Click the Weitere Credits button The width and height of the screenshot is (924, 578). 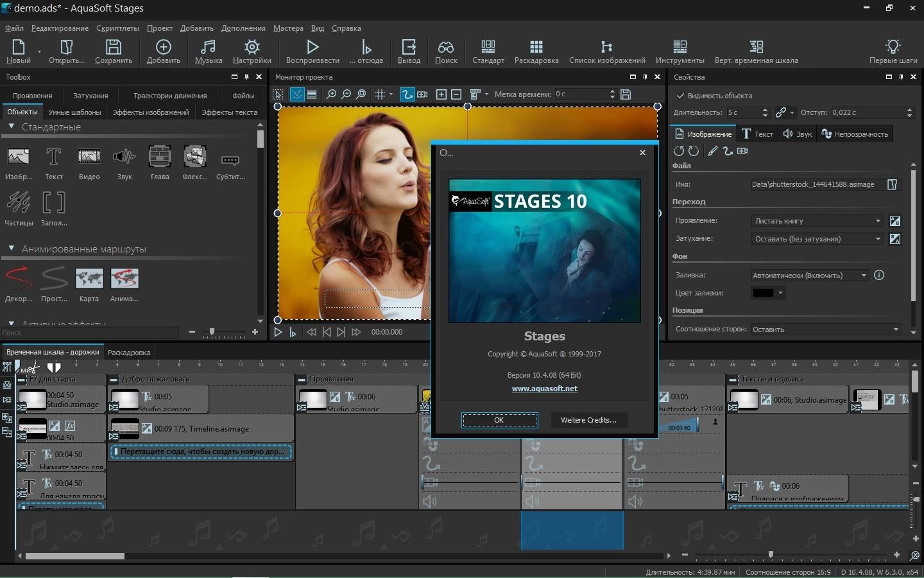pos(589,420)
